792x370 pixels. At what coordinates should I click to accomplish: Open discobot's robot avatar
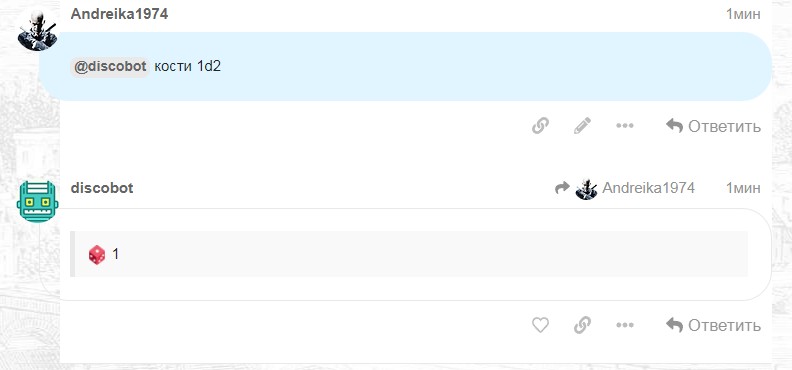(37, 202)
